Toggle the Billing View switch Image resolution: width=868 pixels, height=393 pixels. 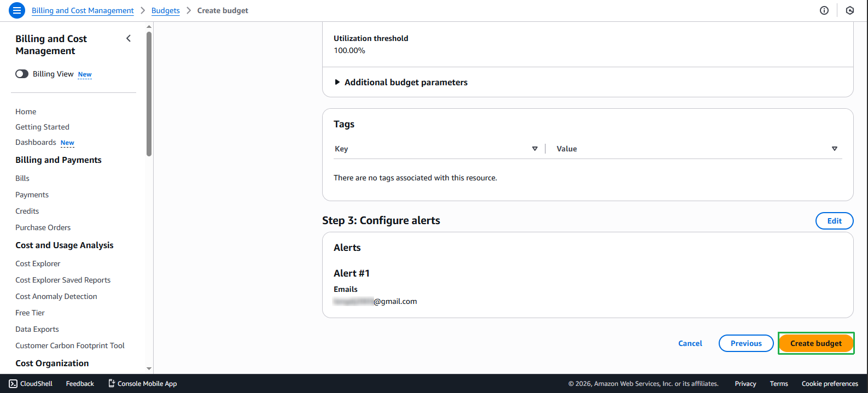coord(22,74)
